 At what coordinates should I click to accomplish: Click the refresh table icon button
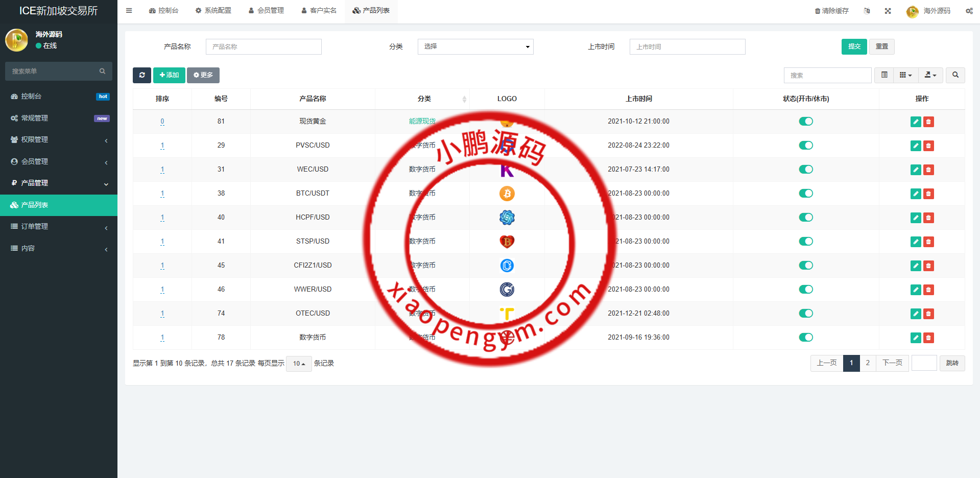coord(141,75)
